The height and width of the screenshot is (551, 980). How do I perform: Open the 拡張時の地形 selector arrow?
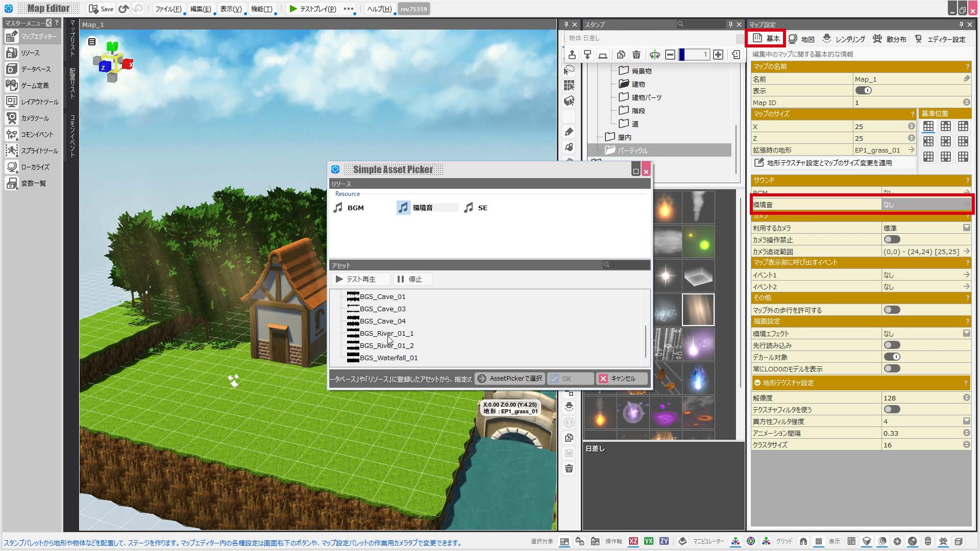pos(912,150)
